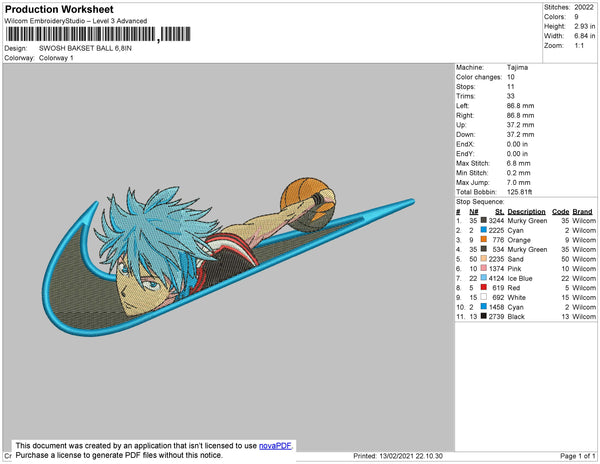Click the design name 'SWOSH BAKSET BALL 6,8IN'
600x464 pixels.
pyautogui.click(x=85, y=48)
